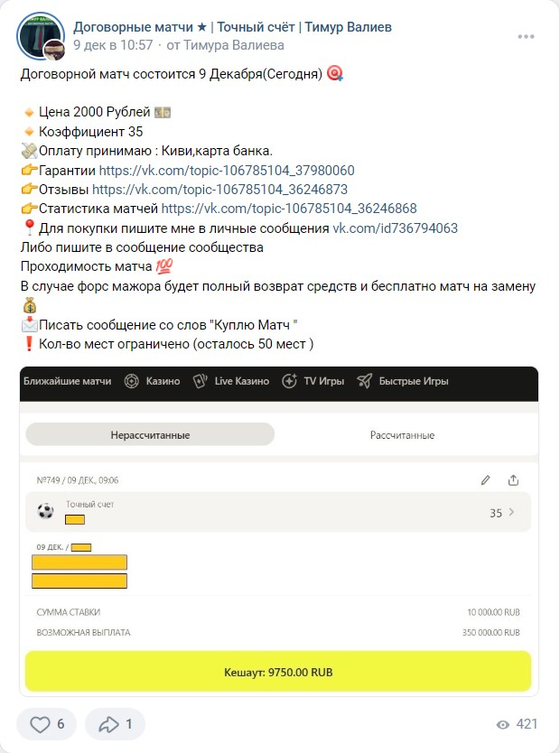
Task: Switch to the Рассчитанные toggle
Action: point(402,434)
